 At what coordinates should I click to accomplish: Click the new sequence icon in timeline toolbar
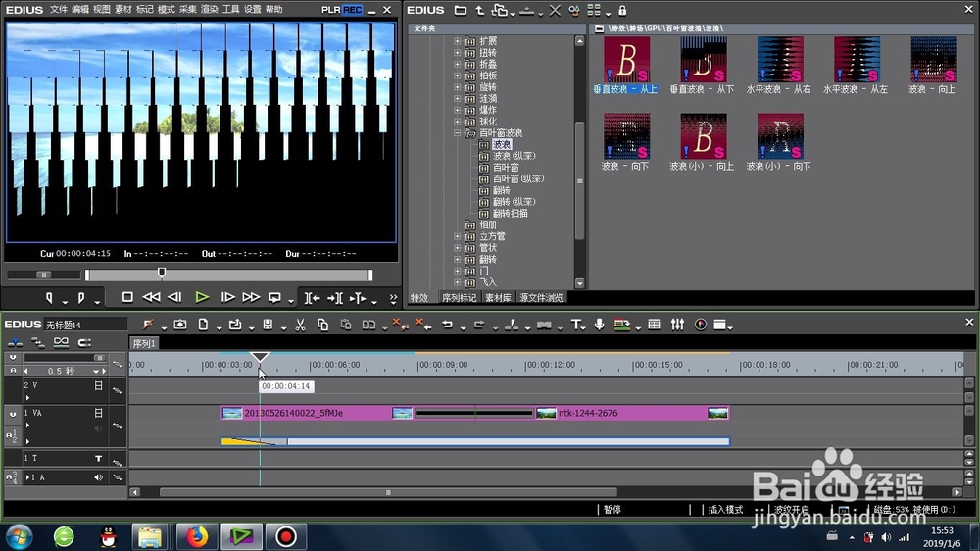tap(203, 325)
